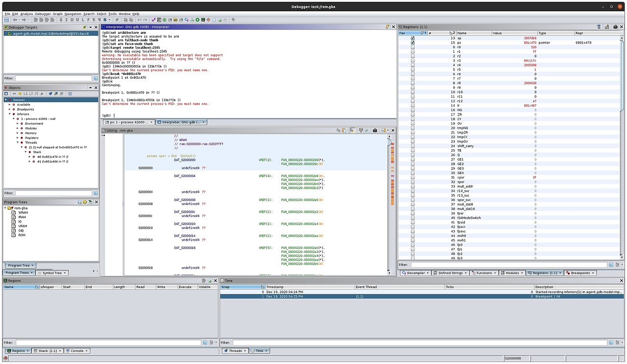The image size is (627, 364).
Task: Click the select columns icon in Registers header
Action: point(599,27)
